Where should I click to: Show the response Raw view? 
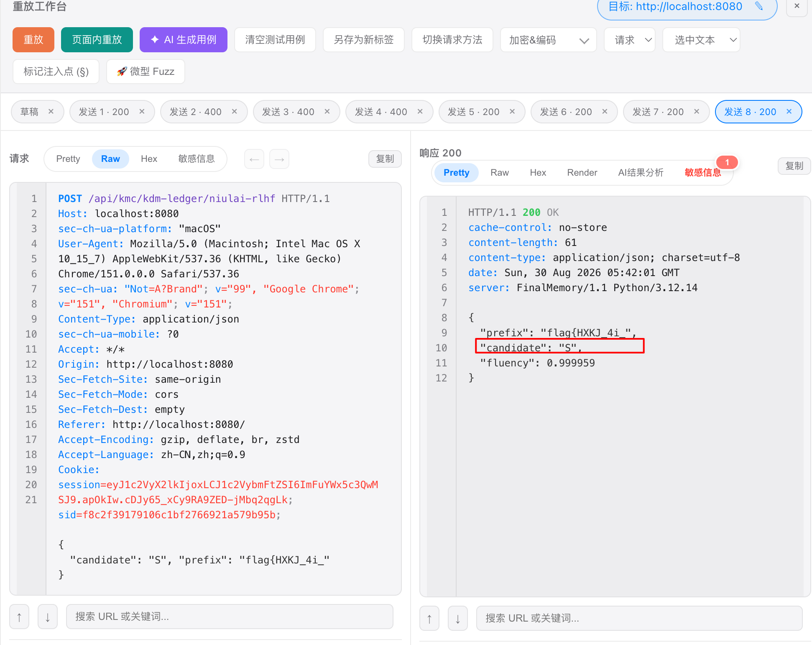[500, 173]
